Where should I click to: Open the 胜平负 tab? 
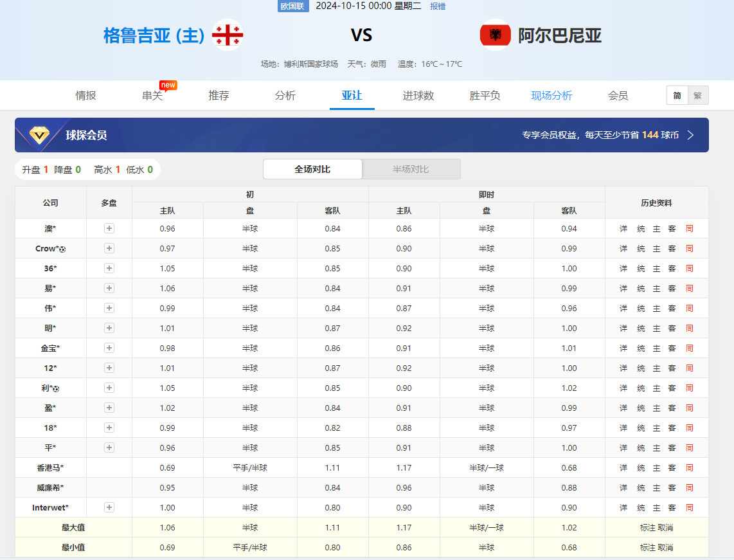click(x=485, y=96)
